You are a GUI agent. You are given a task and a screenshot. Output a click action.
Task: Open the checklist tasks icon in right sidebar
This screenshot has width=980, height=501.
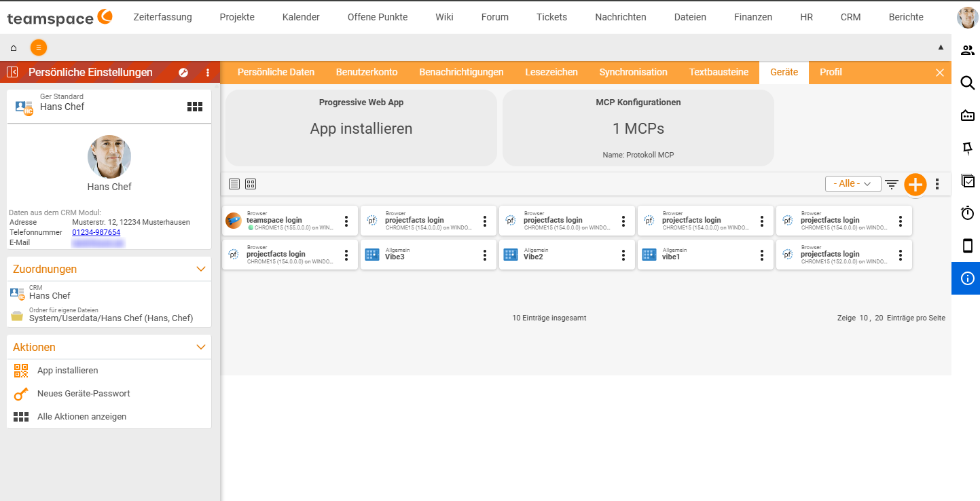point(968,181)
